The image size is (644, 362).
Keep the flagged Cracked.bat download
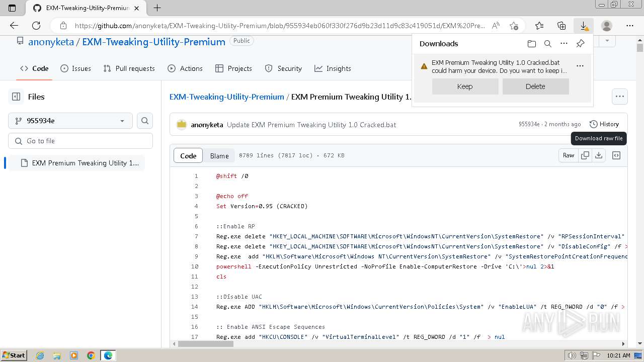tap(465, 86)
